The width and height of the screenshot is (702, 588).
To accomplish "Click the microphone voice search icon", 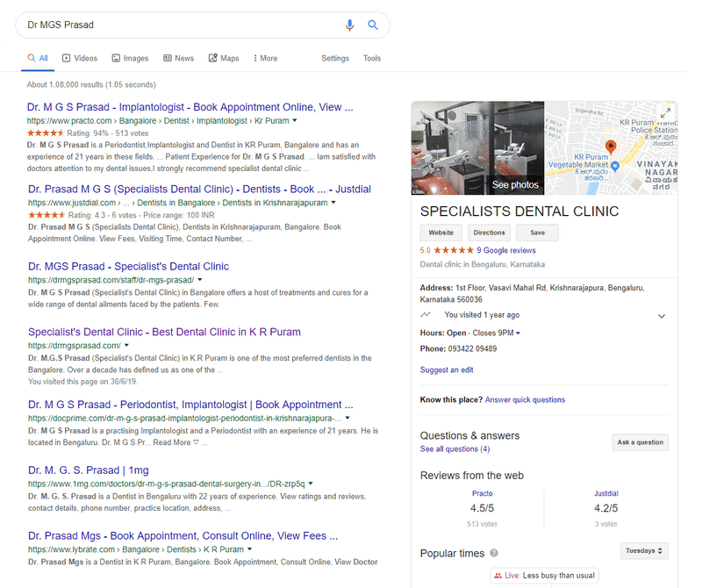I will tap(349, 25).
